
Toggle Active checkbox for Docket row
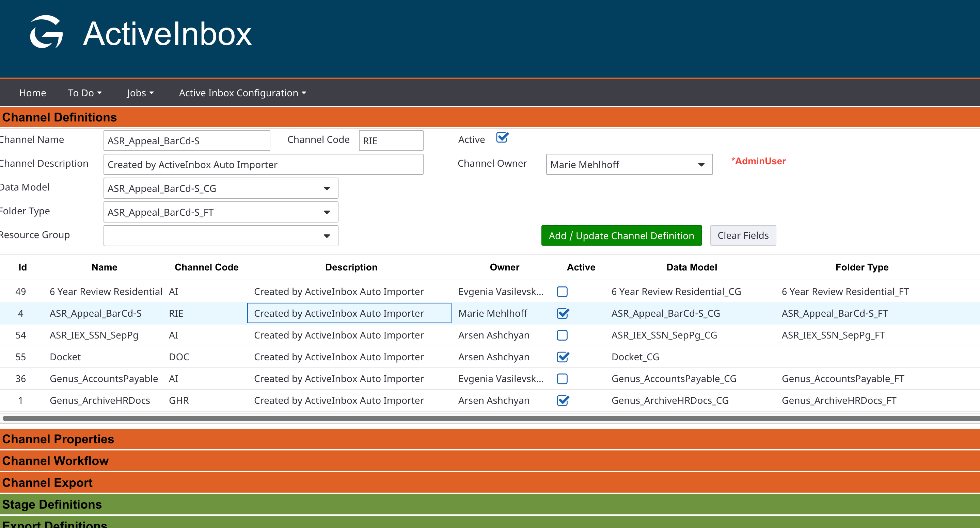tap(562, 357)
